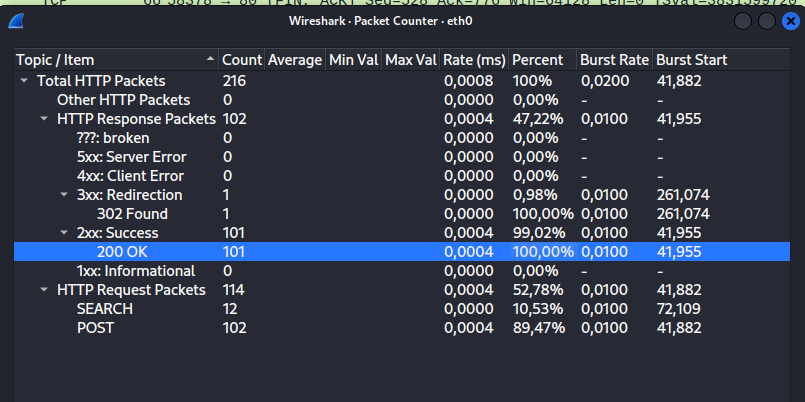The width and height of the screenshot is (805, 402).
Task: Click the count 216 for total packets
Action: [x=234, y=81]
